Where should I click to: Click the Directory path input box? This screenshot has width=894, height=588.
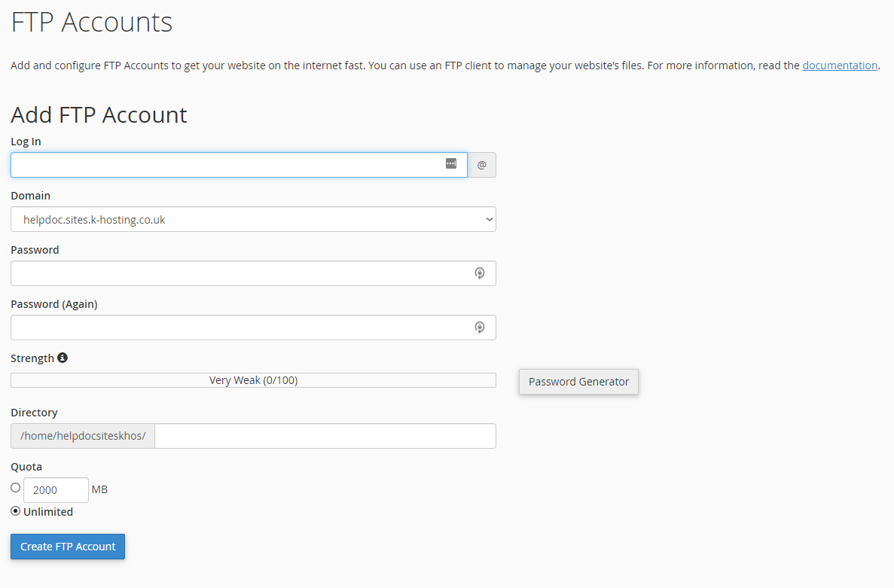point(325,436)
